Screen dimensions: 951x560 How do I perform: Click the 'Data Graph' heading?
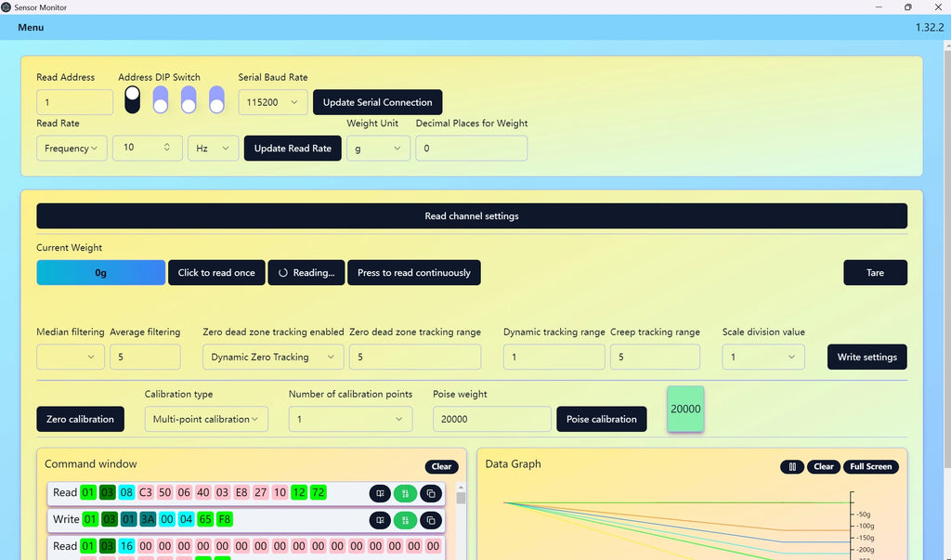pos(513,463)
